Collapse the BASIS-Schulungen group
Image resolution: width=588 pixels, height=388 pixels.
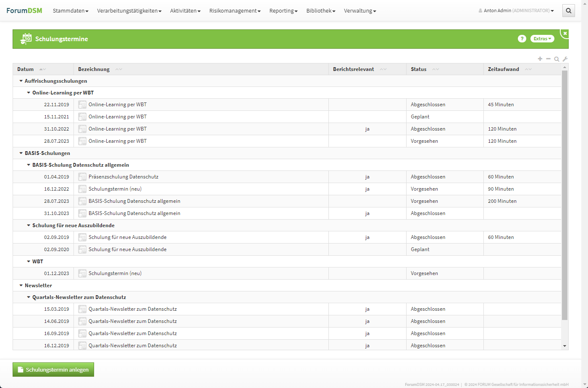[21, 153]
